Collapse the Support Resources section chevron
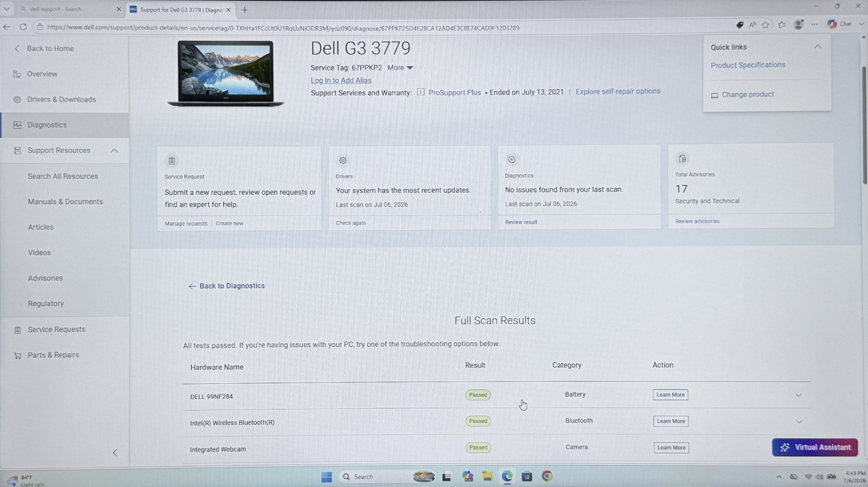Image resolution: width=868 pixels, height=487 pixels. pos(114,151)
